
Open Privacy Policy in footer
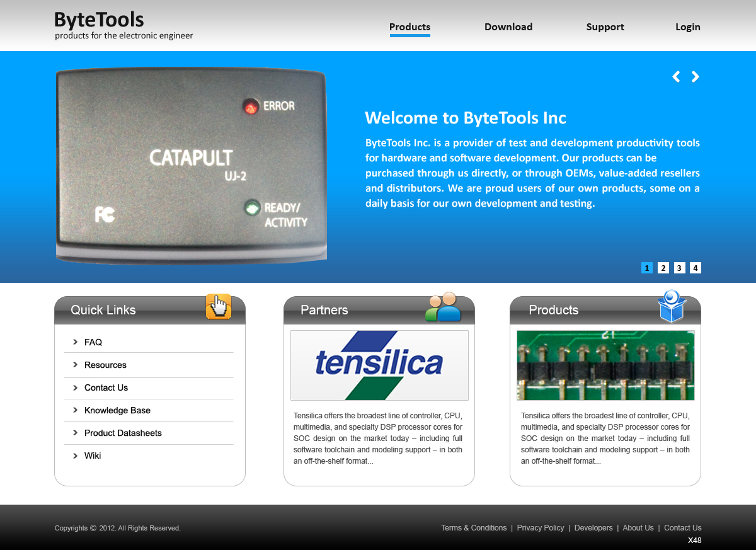[541, 528]
